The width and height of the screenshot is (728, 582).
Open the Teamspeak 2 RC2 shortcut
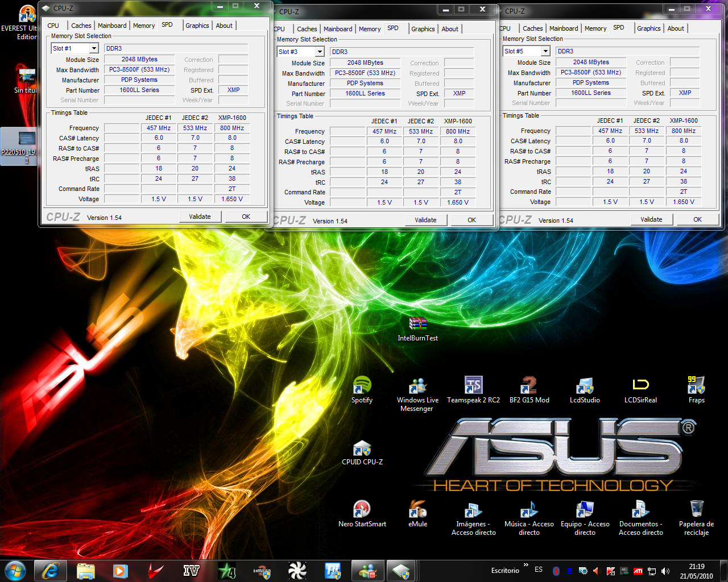coord(473,386)
